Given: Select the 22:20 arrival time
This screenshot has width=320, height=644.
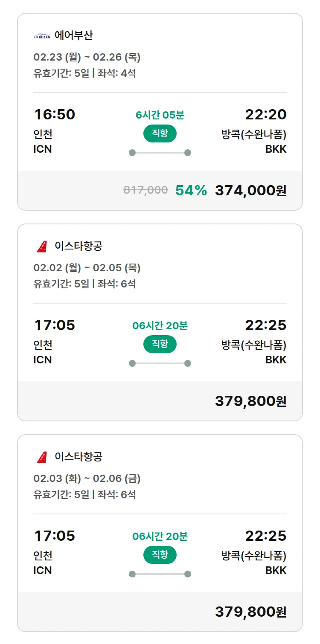Looking at the screenshot, I should pos(265,114).
